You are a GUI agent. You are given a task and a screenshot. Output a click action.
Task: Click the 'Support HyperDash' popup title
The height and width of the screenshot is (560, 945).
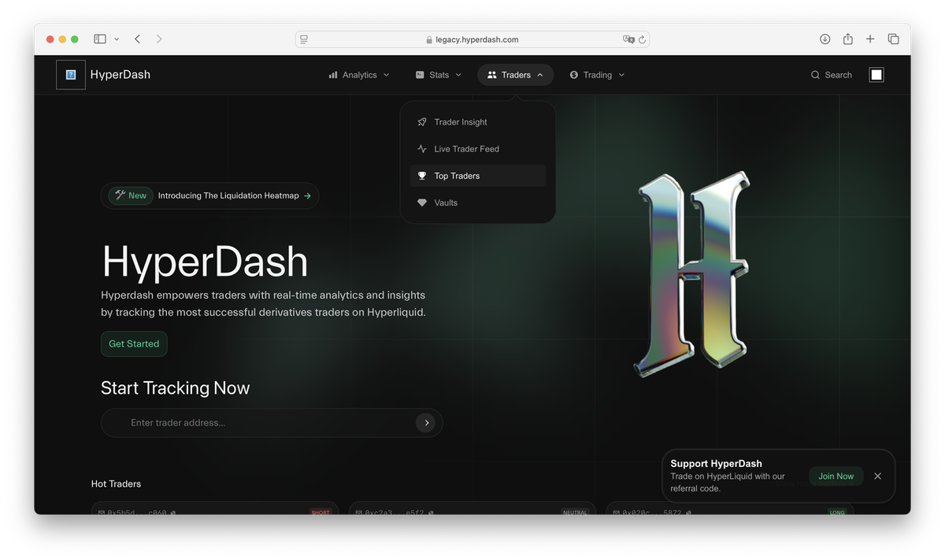pyautogui.click(x=716, y=464)
